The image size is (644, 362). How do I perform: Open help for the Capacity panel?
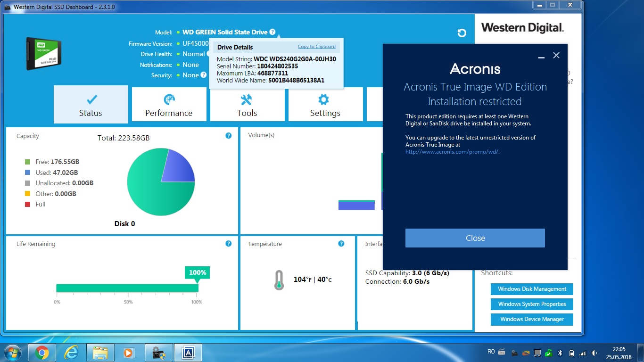pyautogui.click(x=229, y=136)
